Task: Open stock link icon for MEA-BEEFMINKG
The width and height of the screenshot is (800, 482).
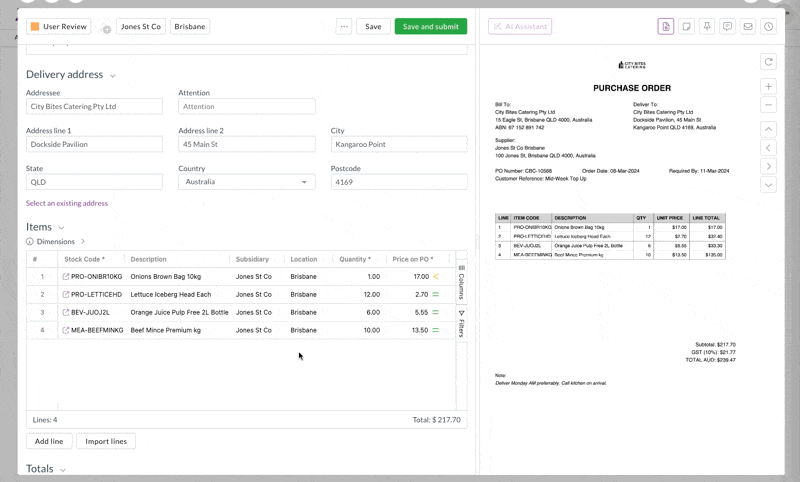Action: 66,330
